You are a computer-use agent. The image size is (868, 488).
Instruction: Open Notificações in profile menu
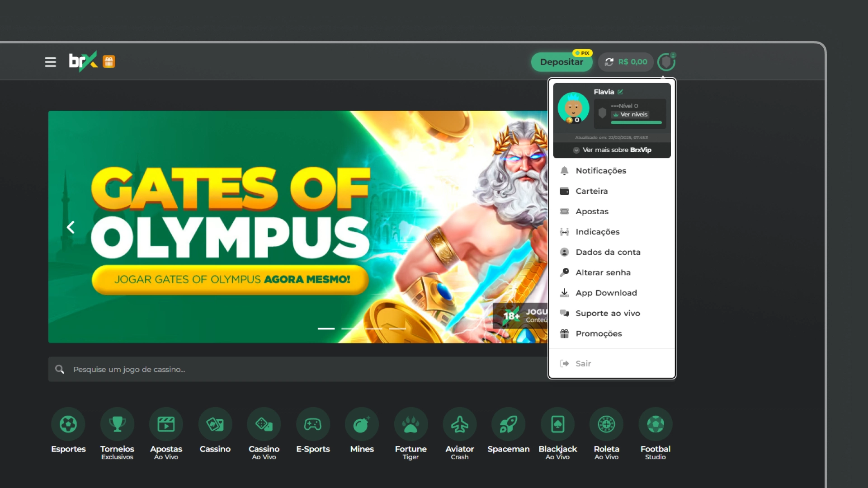point(600,171)
